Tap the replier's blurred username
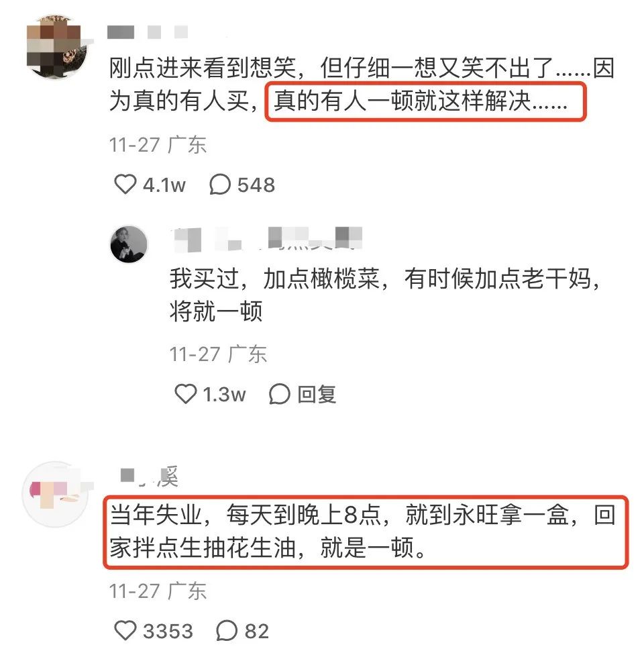Image resolution: width=644 pixels, height=655 pixels. 267,240
